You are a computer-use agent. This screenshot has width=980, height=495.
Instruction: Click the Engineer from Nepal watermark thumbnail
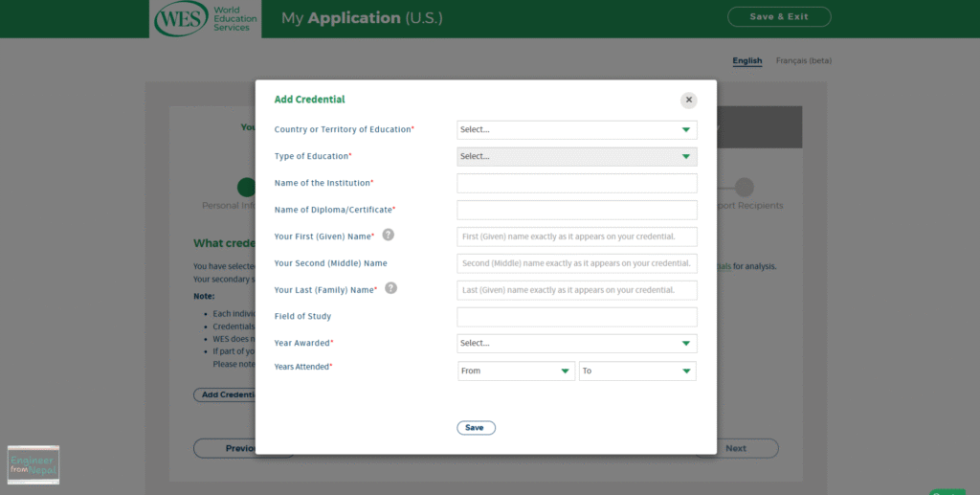(33, 465)
